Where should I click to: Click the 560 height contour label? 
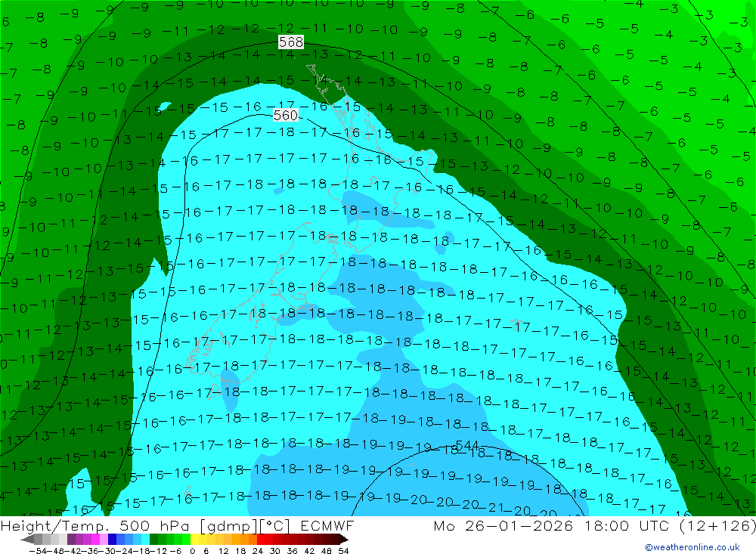click(x=286, y=115)
